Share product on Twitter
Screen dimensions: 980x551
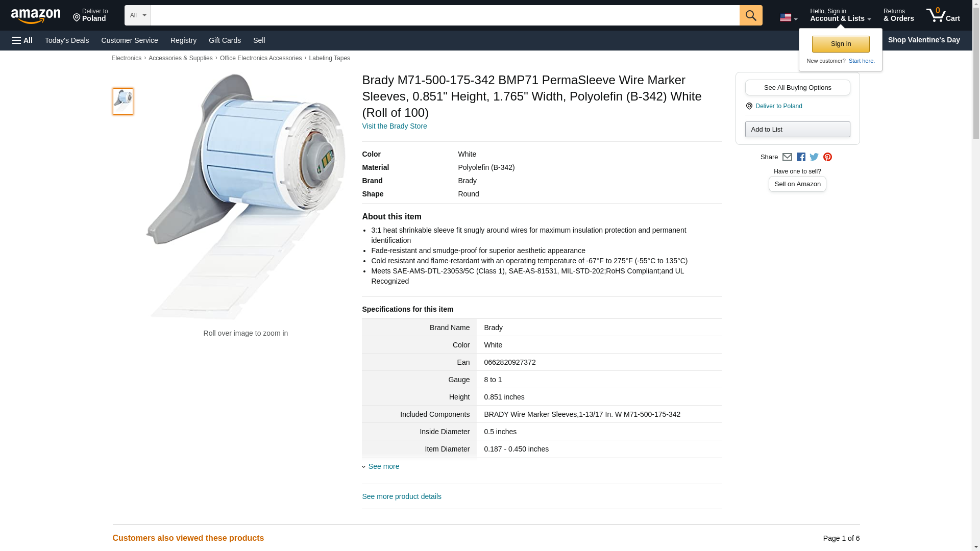[814, 157]
